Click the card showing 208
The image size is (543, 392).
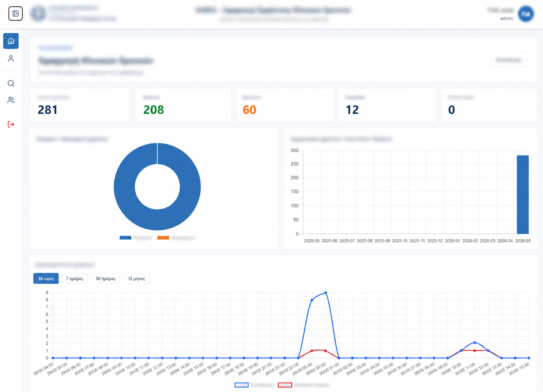183,105
